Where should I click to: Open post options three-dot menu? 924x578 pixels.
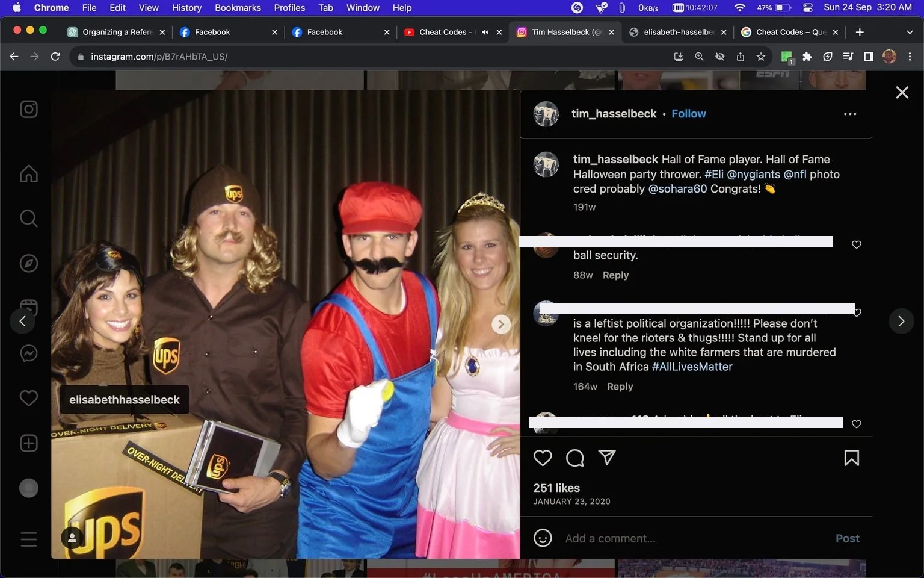coord(849,114)
